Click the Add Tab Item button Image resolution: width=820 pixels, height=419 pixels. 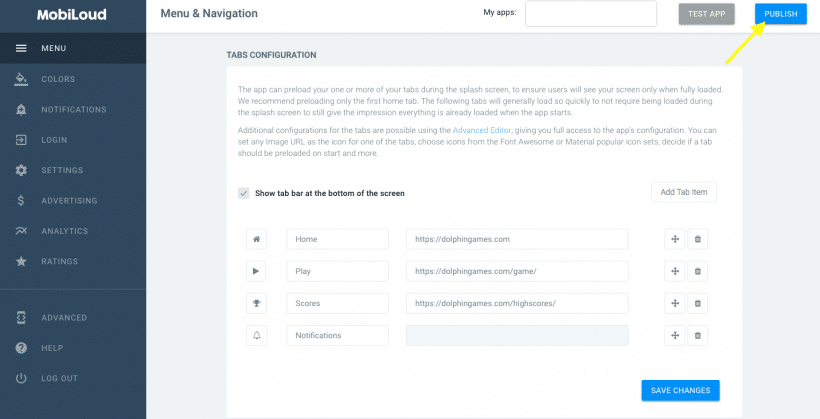(x=683, y=192)
